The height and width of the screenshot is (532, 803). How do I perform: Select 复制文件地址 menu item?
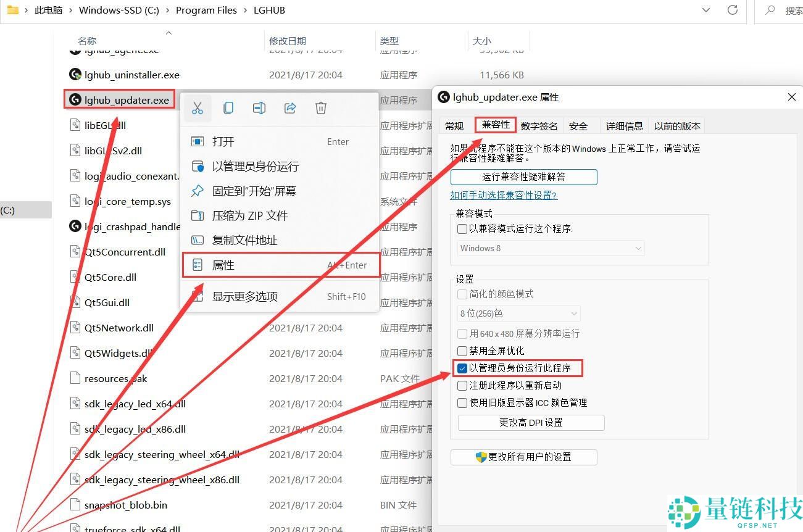click(x=280, y=240)
